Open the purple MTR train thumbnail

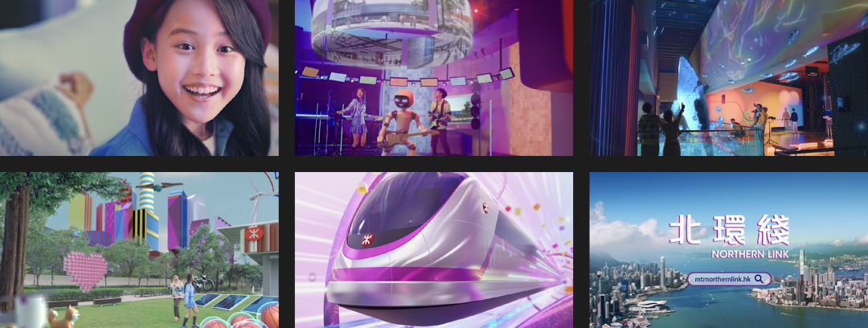click(x=434, y=250)
